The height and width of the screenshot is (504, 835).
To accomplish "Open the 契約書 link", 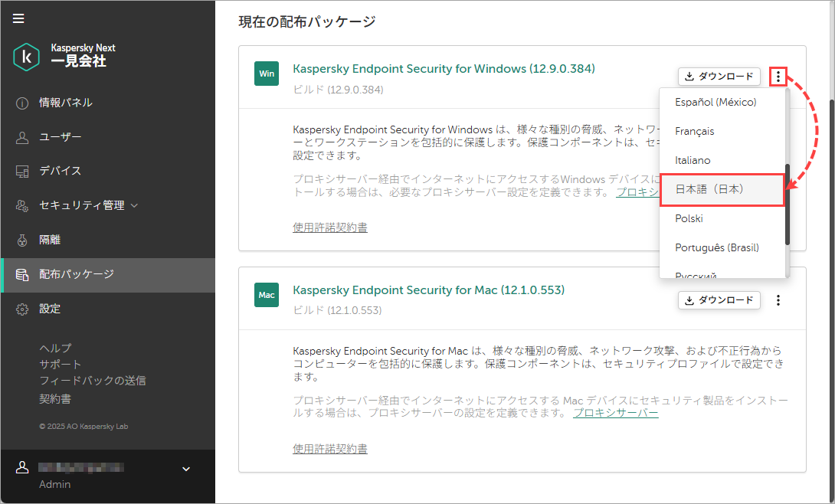I will pos(55,398).
